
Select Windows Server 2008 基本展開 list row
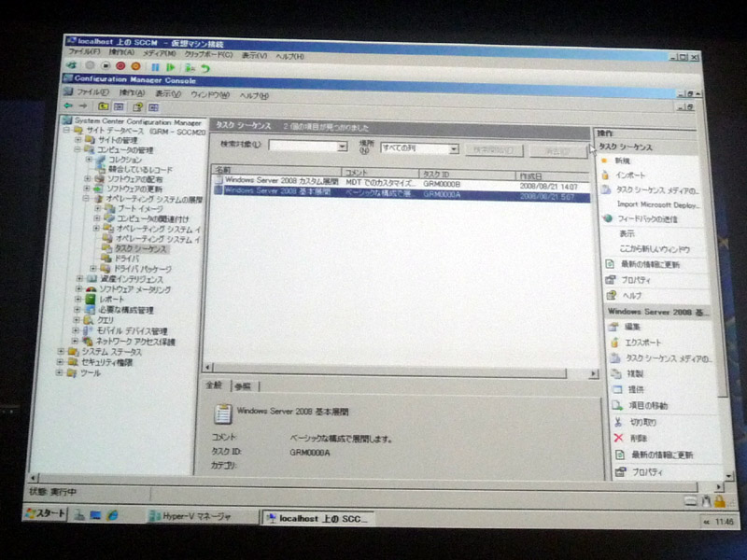402,193
